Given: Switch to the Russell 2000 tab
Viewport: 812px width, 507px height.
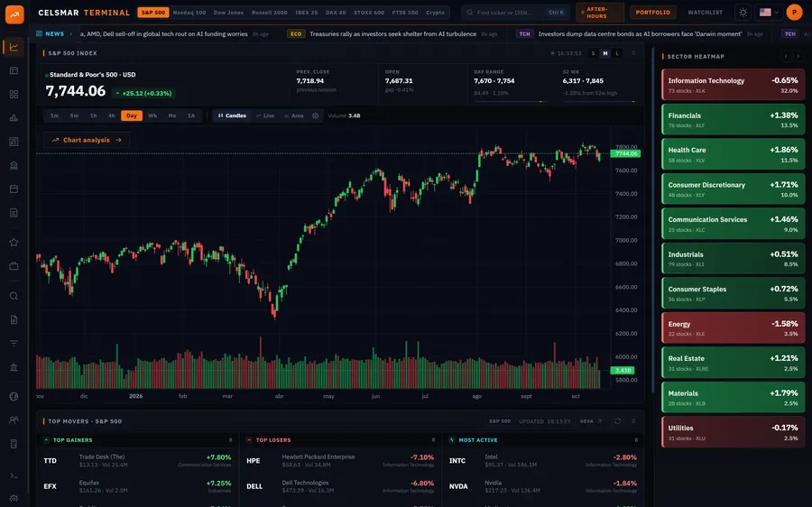Looking at the screenshot, I should coord(269,13).
